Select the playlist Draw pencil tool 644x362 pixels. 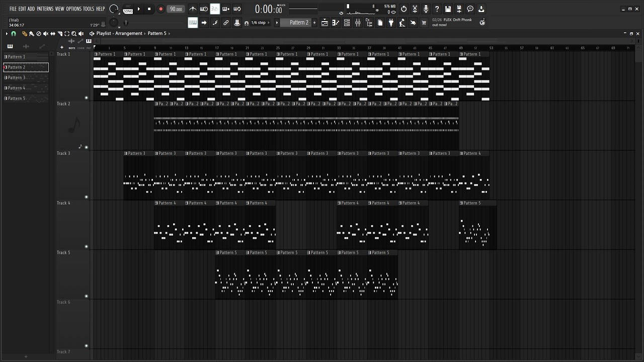(25, 34)
